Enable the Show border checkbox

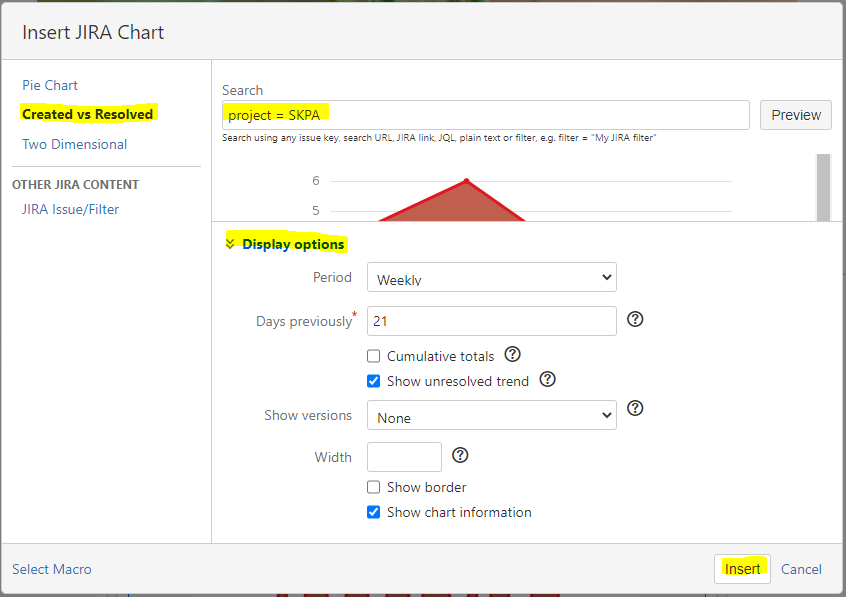coord(373,487)
